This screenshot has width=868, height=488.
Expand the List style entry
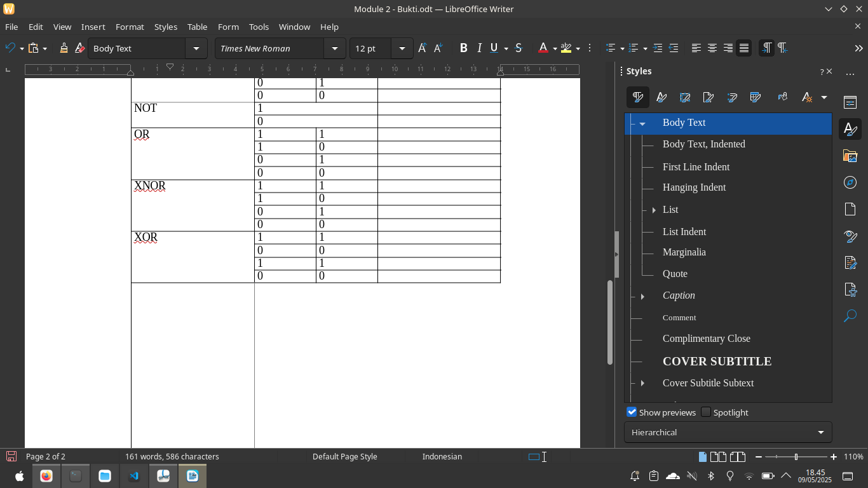click(x=654, y=210)
